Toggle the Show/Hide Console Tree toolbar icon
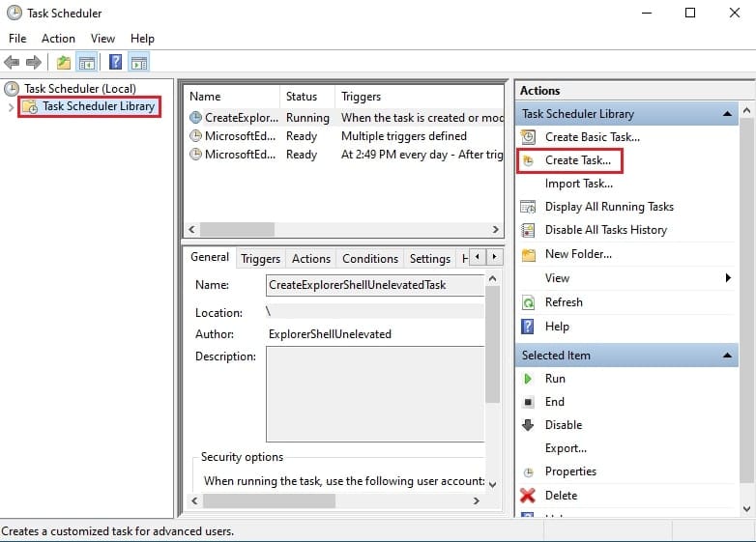The width and height of the screenshot is (756, 542). (87, 62)
